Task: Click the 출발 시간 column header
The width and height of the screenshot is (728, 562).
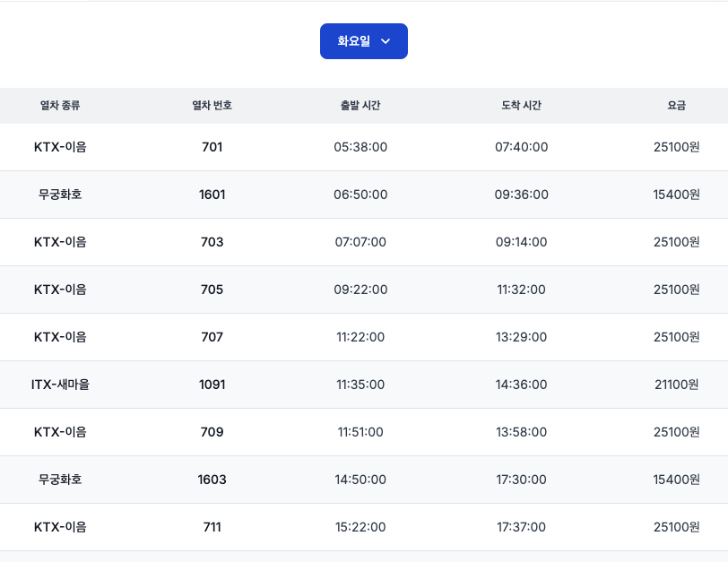Action: [x=360, y=106]
